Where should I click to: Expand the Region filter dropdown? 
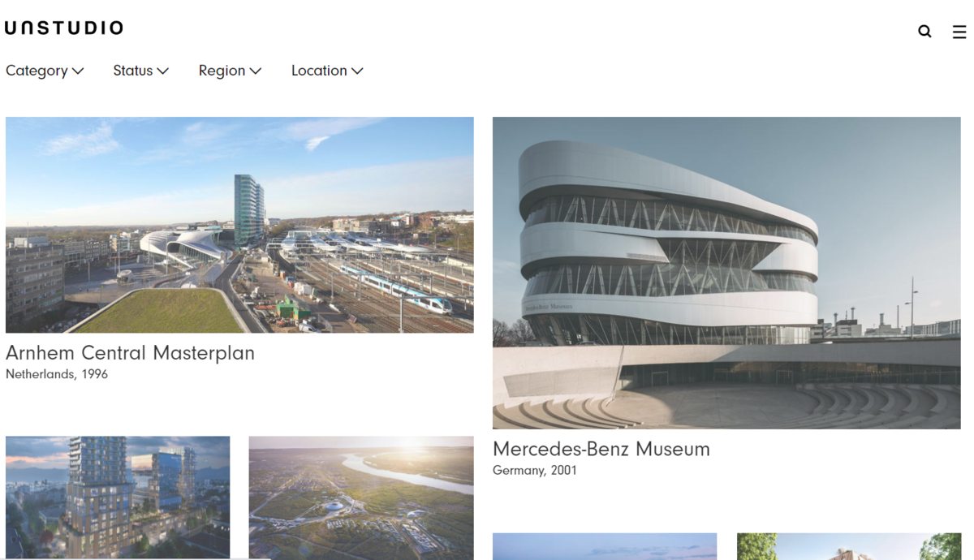point(231,71)
